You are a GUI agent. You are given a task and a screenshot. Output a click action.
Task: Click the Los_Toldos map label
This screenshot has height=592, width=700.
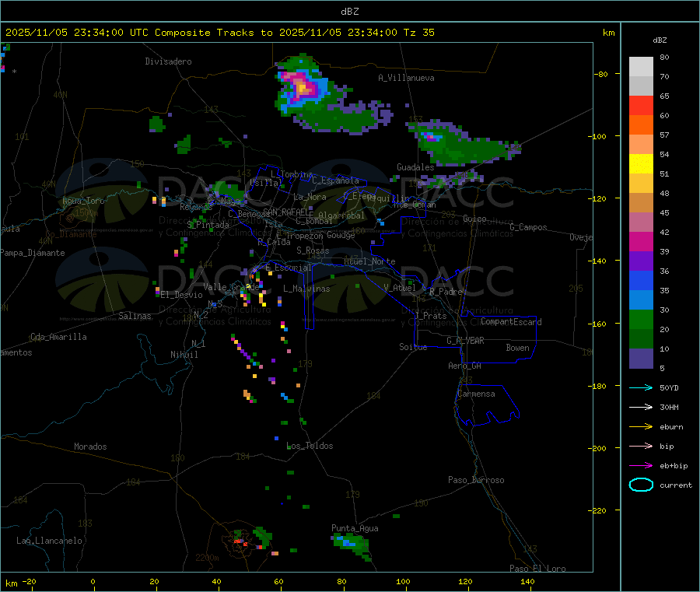pos(310,446)
